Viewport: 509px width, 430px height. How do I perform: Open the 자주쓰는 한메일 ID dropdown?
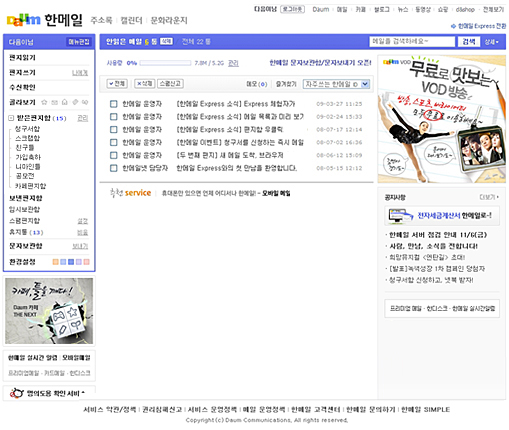click(x=336, y=84)
